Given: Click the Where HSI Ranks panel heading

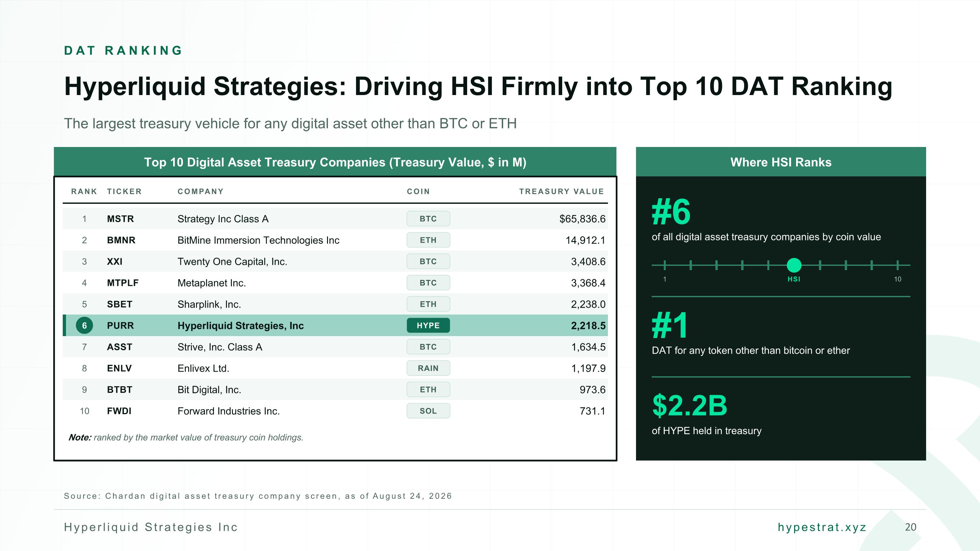Looking at the screenshot, I should point(781,162).
